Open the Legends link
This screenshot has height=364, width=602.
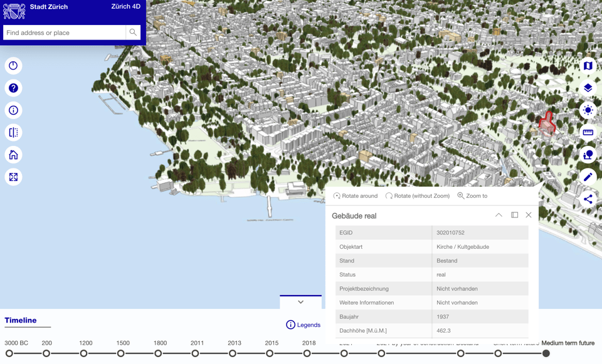[304, 325]
